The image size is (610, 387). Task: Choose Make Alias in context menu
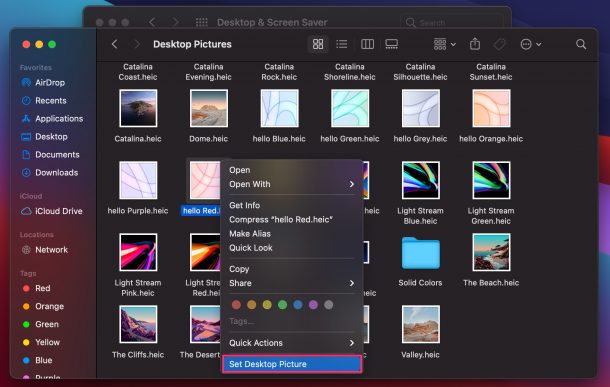pos(292,233)
